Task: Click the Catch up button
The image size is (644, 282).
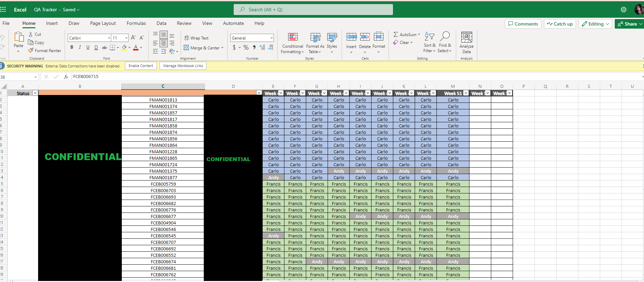Action: [x=560, y=24]
